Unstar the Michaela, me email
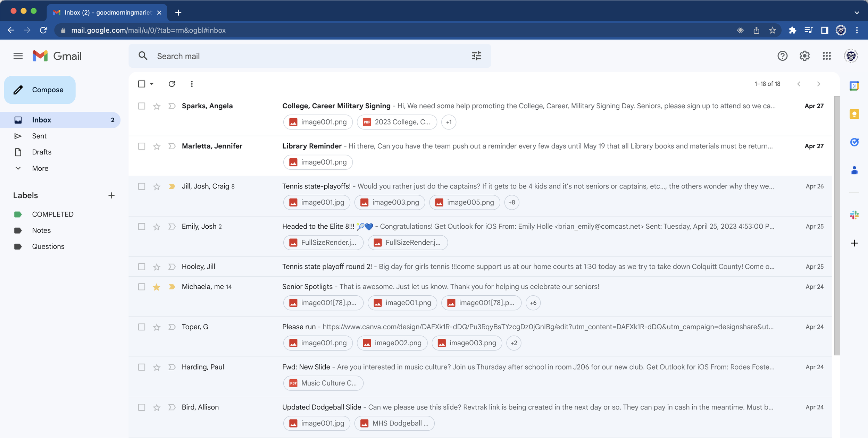The height and width of the screenshot is (438, 868). point(157,287)
